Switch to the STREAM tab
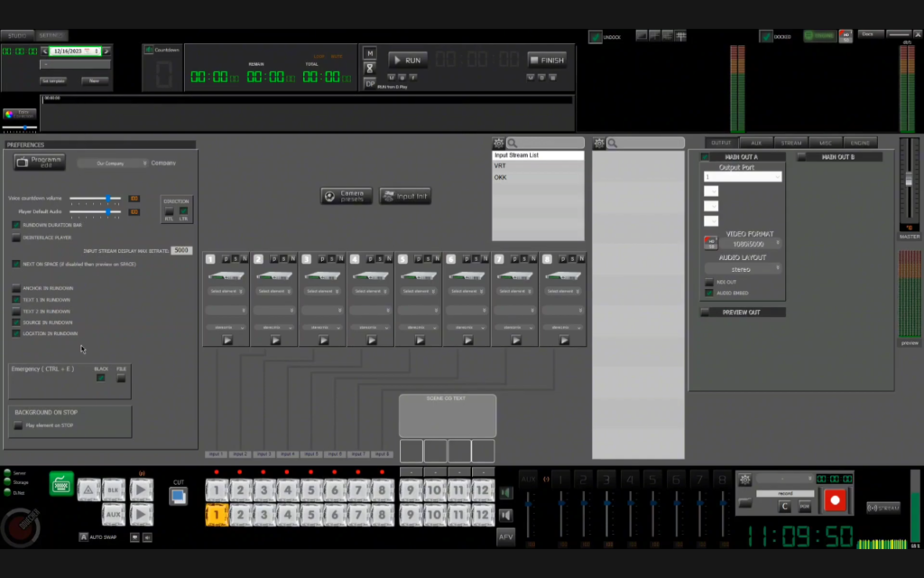The image size is (924, 578). (x=790, y=143)
